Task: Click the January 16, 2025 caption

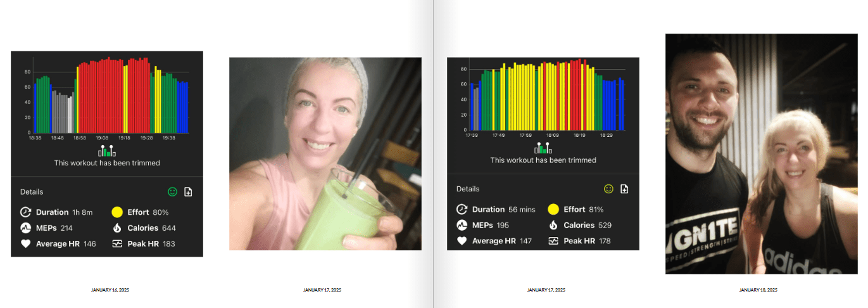Action: (x=110, y=290)
